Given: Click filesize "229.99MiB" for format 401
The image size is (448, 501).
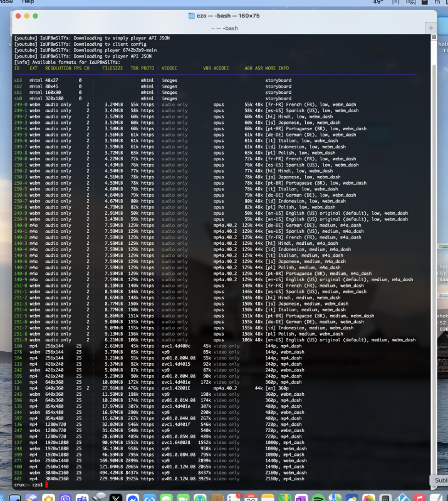Looking at the screenshot, I should (x=112, y=479).
